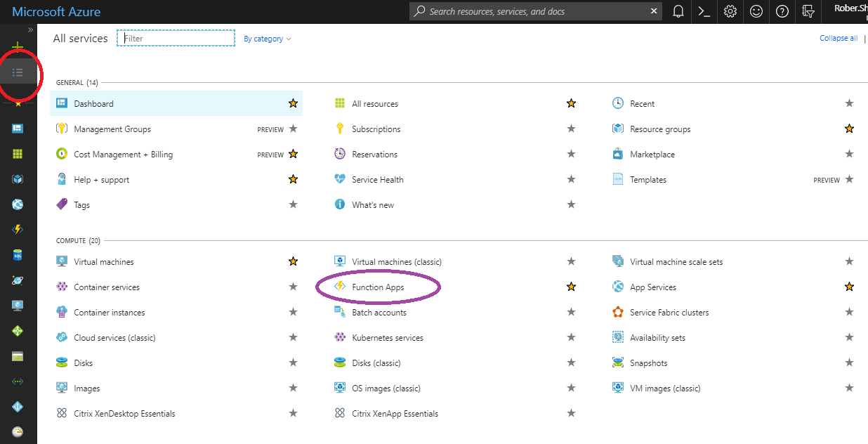Open the By category dropdown
Viewport: 868px width, 444px height.
(268, 39)
